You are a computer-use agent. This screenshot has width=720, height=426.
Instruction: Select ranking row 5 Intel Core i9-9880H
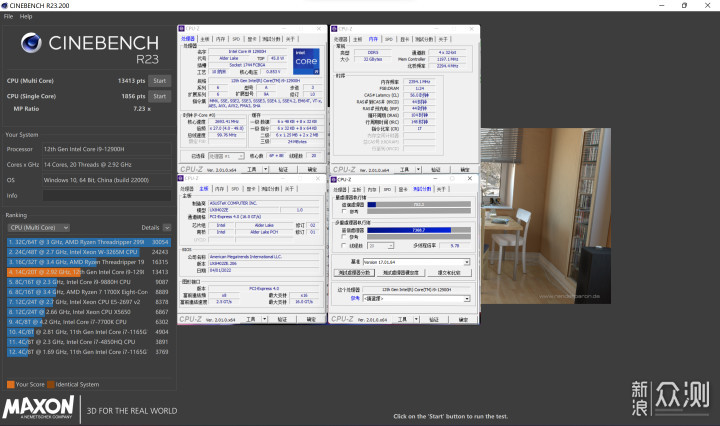88,282
